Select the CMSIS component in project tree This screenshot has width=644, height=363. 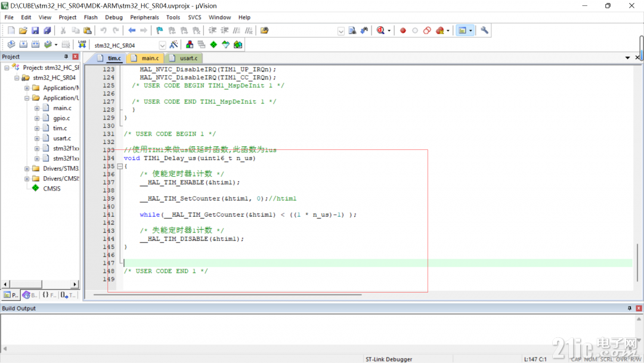(52, 189)
